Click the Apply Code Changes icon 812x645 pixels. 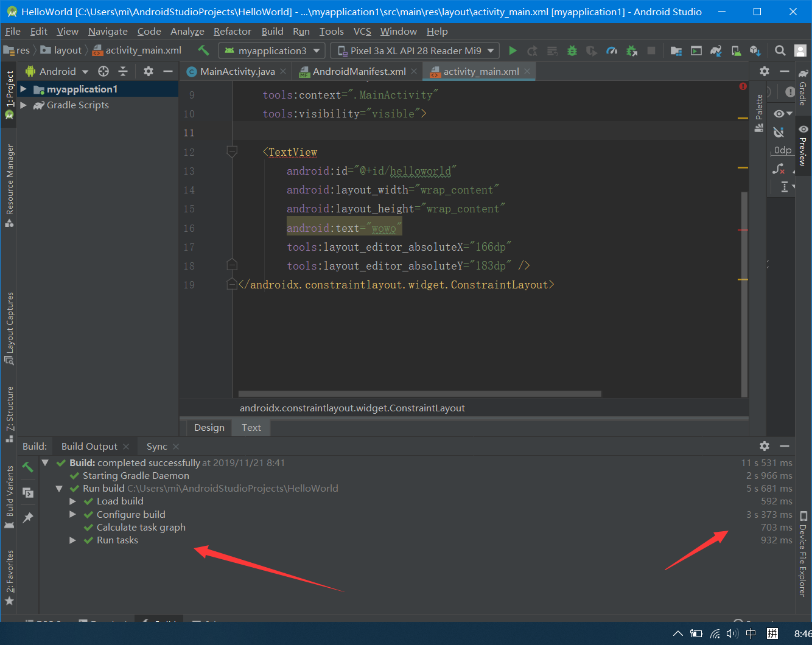552,51
